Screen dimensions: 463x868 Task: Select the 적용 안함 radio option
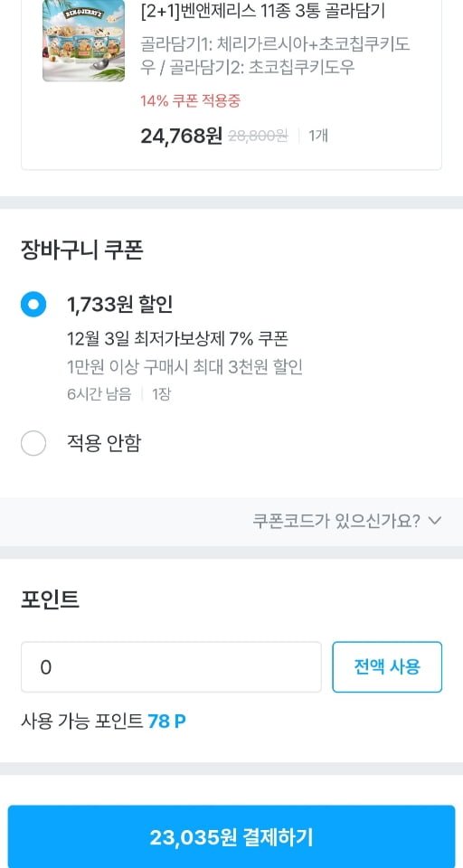(33, 443)
